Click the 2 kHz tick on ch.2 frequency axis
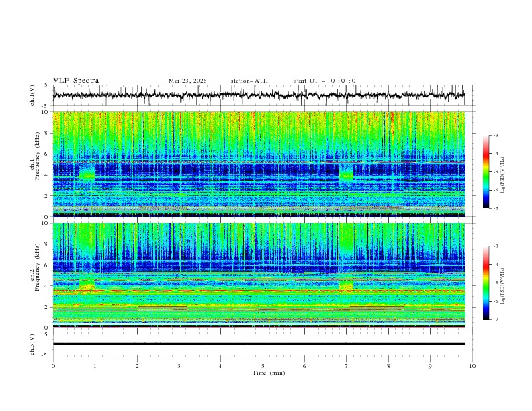 47,307
